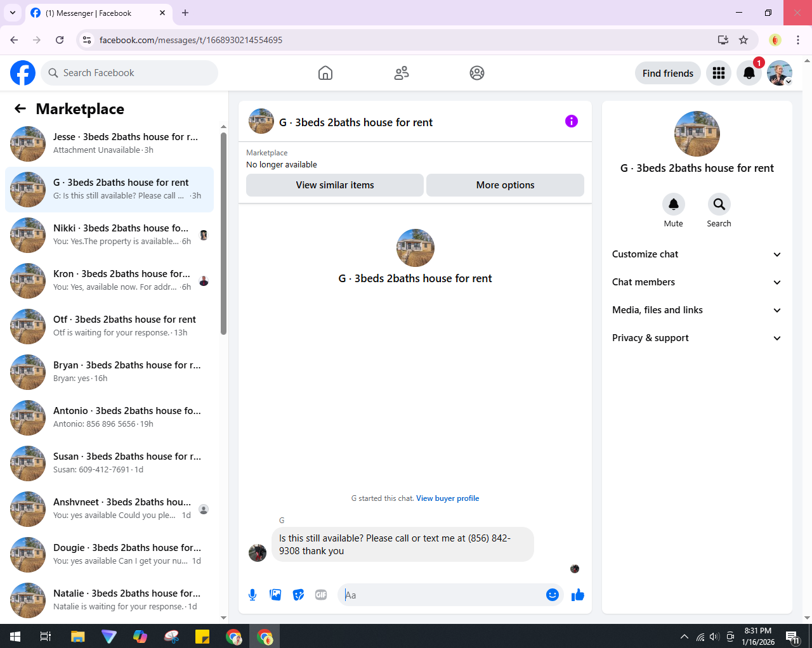The image size is (812, 648).
Task: Open Anshvneet's 3beds 2baths conversation
Action: click(x=109, y=509)
